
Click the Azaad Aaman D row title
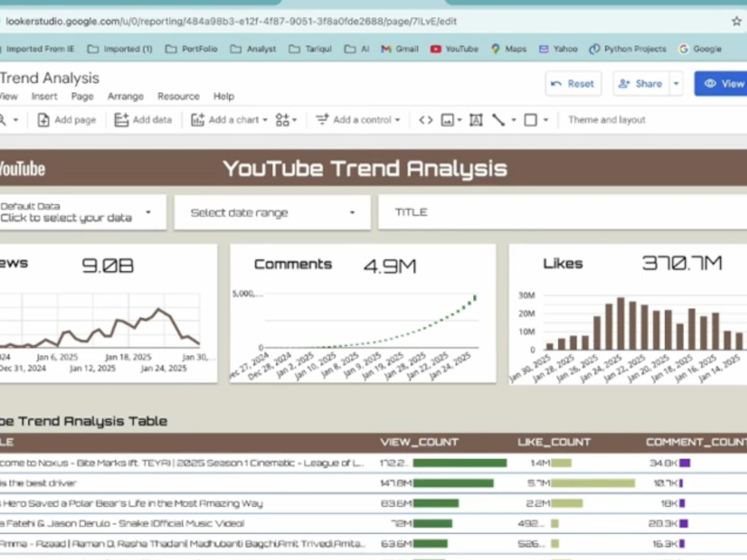click(x=182, y=544)
